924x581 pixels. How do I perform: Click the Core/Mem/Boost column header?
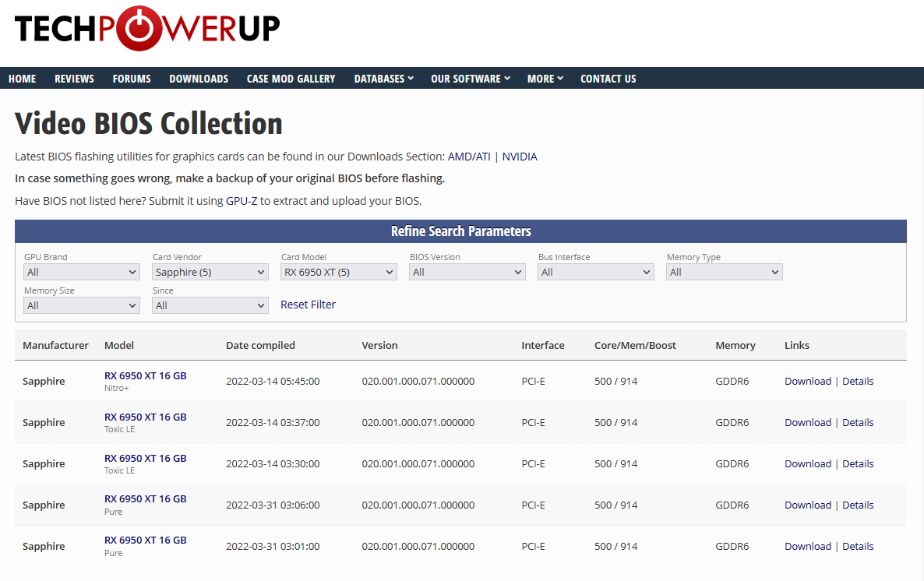pos(635,345)
